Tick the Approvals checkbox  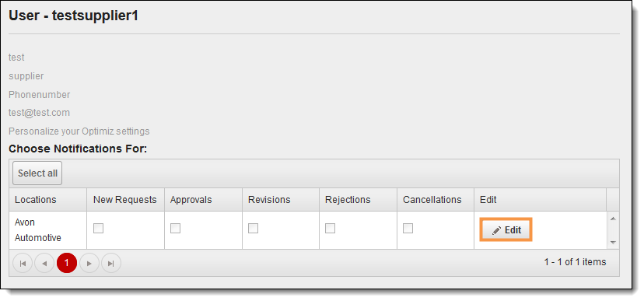point(175,229)
